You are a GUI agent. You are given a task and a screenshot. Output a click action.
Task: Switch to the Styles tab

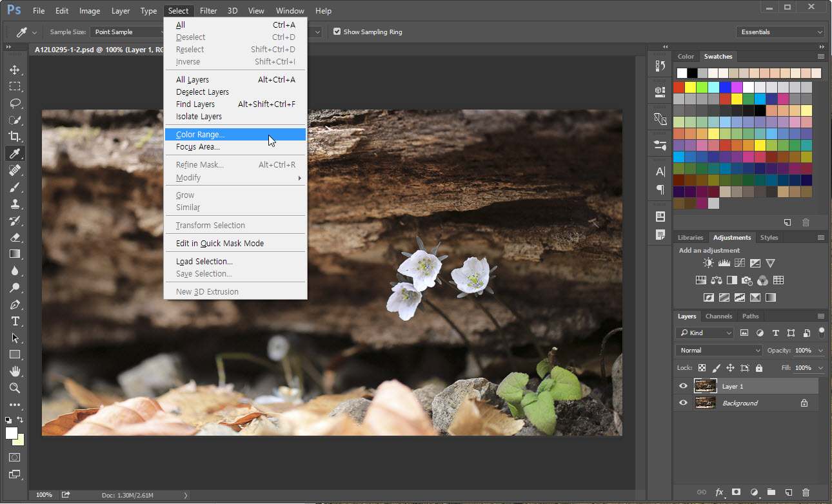point(769,238)
